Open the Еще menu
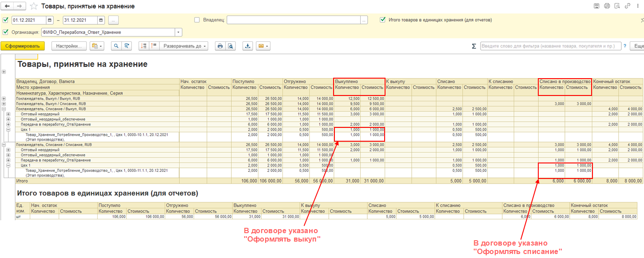Screen dimensions: 644x258 [x=638, y=46]
